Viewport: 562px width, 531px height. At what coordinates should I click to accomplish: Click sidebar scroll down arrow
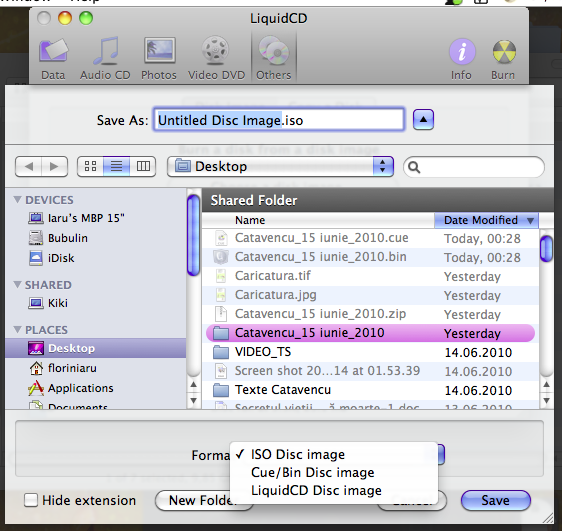pos(194,400)
